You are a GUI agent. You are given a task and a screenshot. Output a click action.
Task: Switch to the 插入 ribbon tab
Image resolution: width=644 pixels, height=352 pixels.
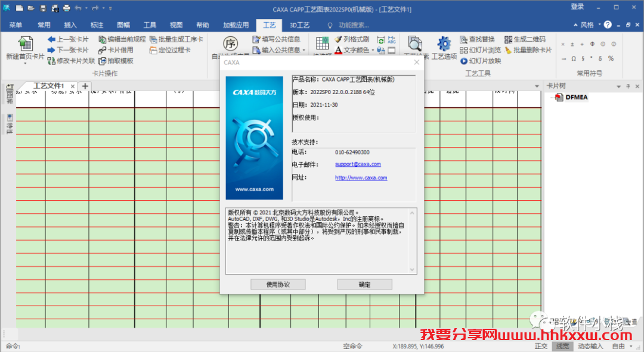point(70,25)
